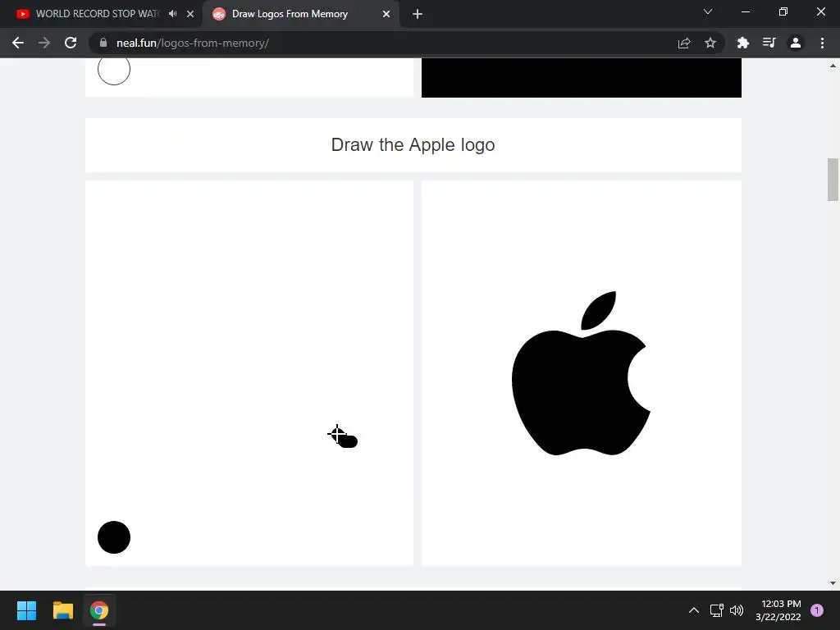Image resolution: width=840 pixels, height=630 pixels.
Task: Open the clock showing 12:03 PM
Action: click(778, 610)
